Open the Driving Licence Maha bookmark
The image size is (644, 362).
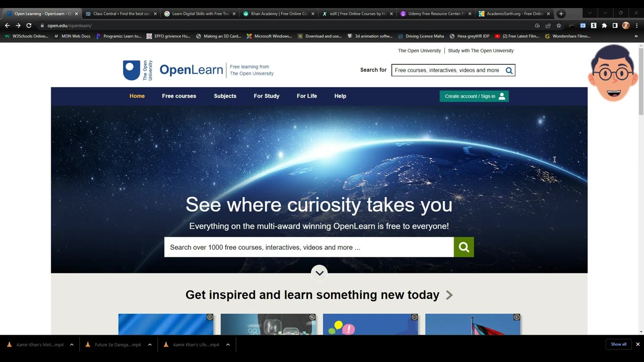click(x=421, y=36)
